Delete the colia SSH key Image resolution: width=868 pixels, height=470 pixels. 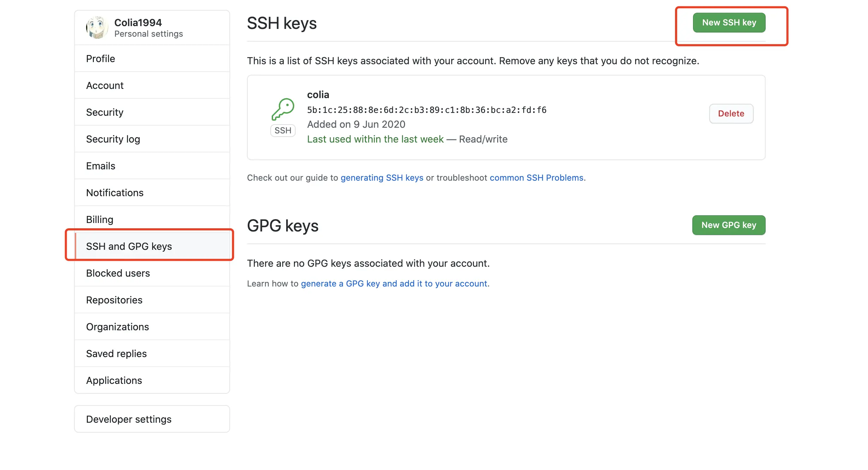(x=731, y=114)
